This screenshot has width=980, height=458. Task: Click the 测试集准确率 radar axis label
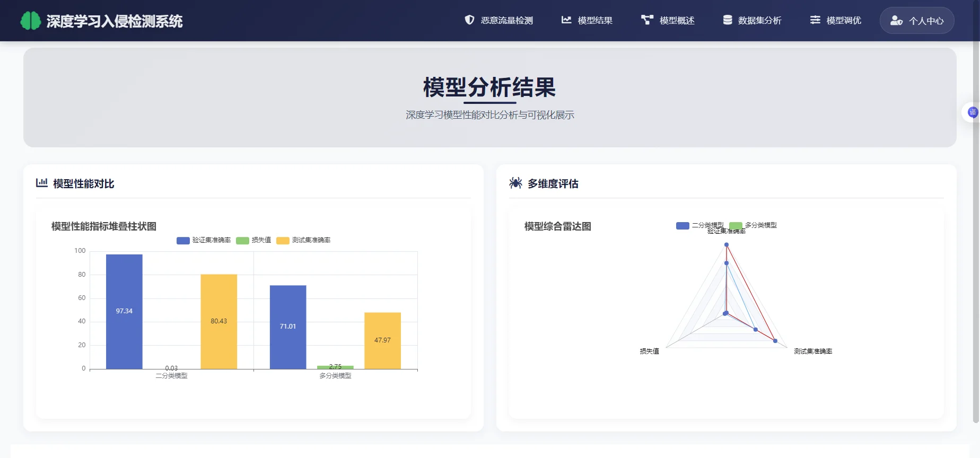coord(813,351)
